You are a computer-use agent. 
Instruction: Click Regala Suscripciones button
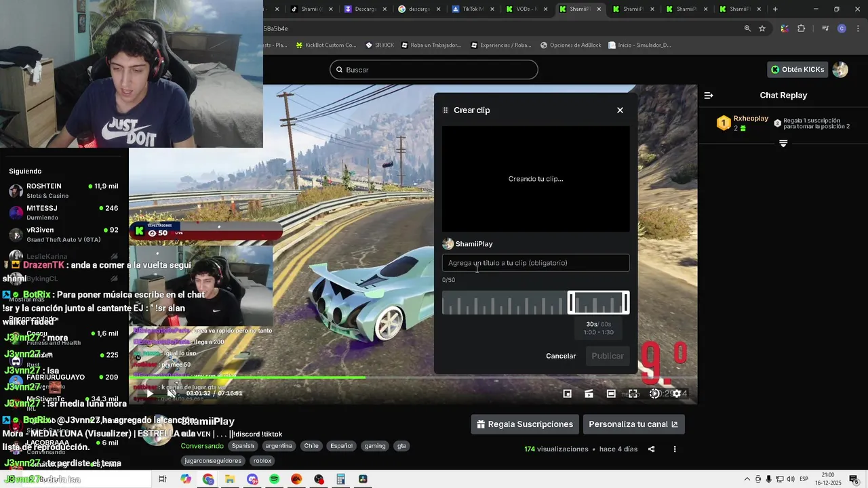pyautogui.click(x=525, y=424)
